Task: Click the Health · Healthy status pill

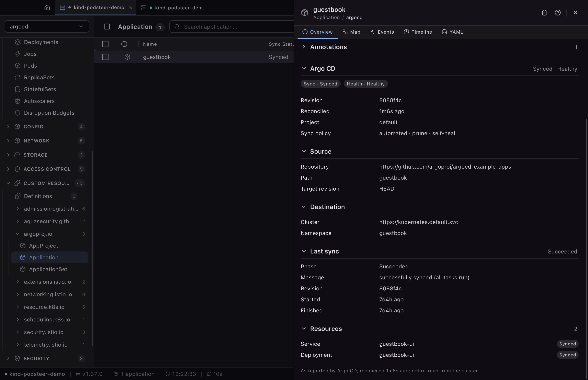Action: (x=366, y=84)
